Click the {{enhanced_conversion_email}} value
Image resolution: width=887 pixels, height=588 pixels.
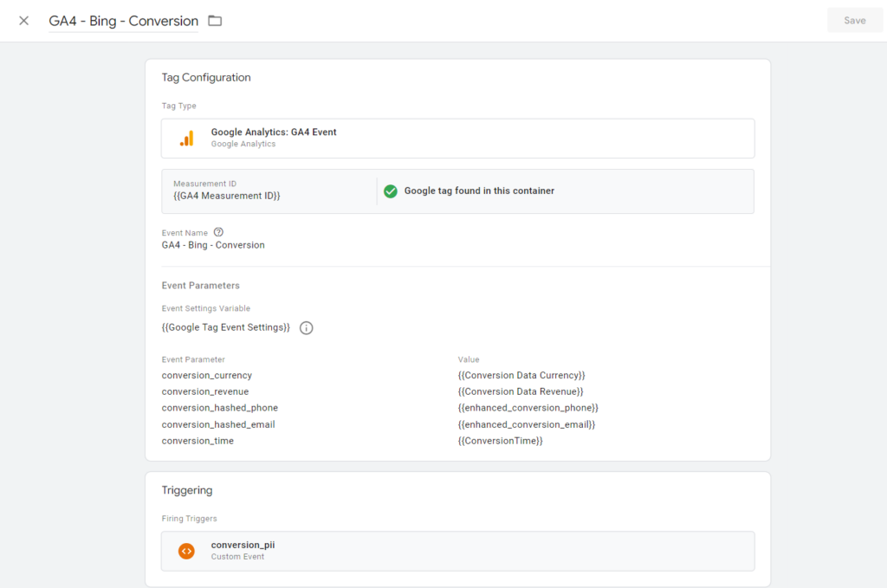coord(527,424)
